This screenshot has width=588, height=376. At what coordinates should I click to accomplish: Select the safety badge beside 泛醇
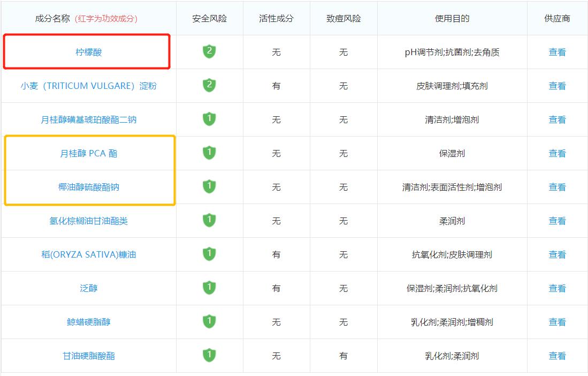(x=210, y=288)
